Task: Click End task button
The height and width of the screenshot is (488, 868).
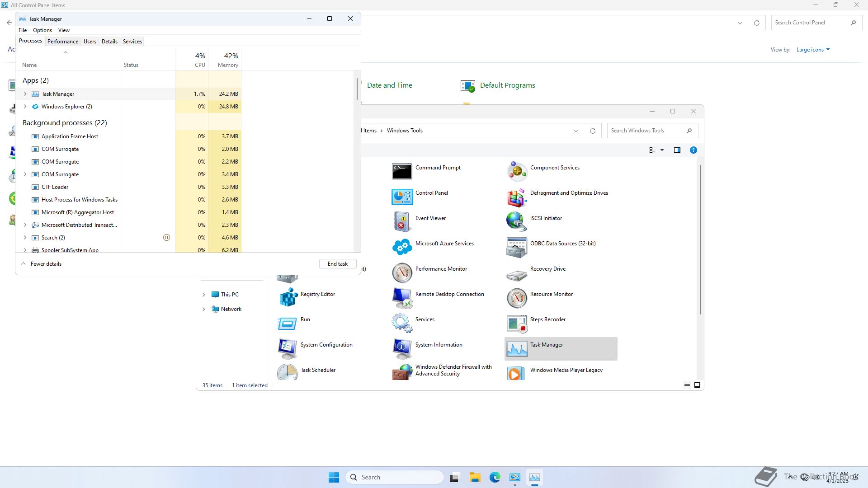Action: coord(338,264)
